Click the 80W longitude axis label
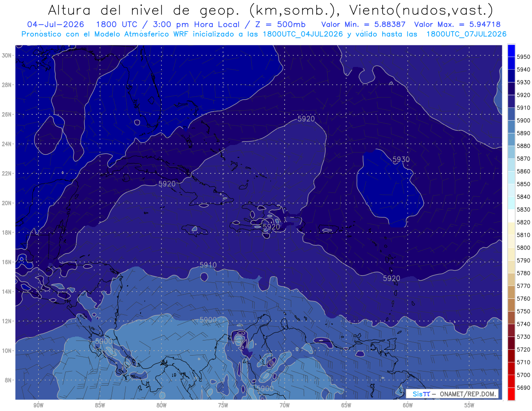This screenshot has height=411, width=532. click(161, 405)
